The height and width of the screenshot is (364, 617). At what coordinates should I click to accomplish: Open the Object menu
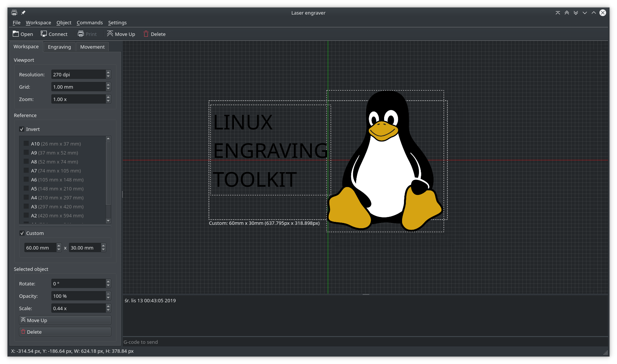(x=64, y=23)
